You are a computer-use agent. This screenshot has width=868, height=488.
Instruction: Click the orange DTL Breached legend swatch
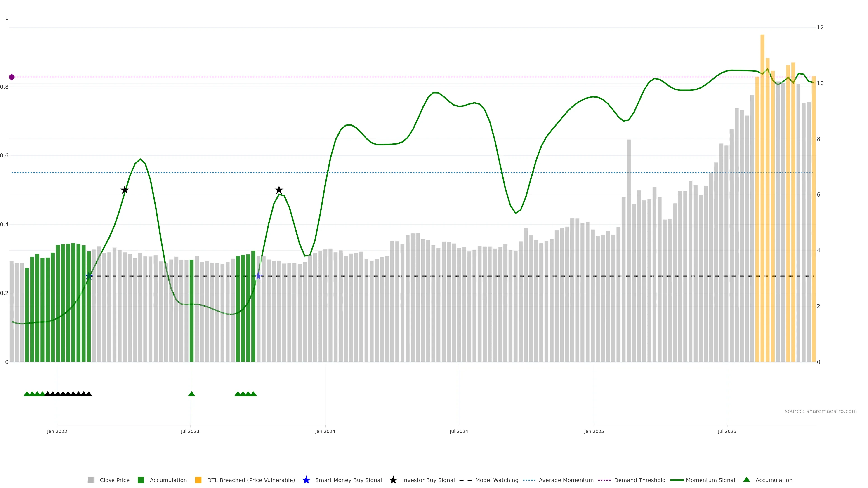tap(198, 480)
